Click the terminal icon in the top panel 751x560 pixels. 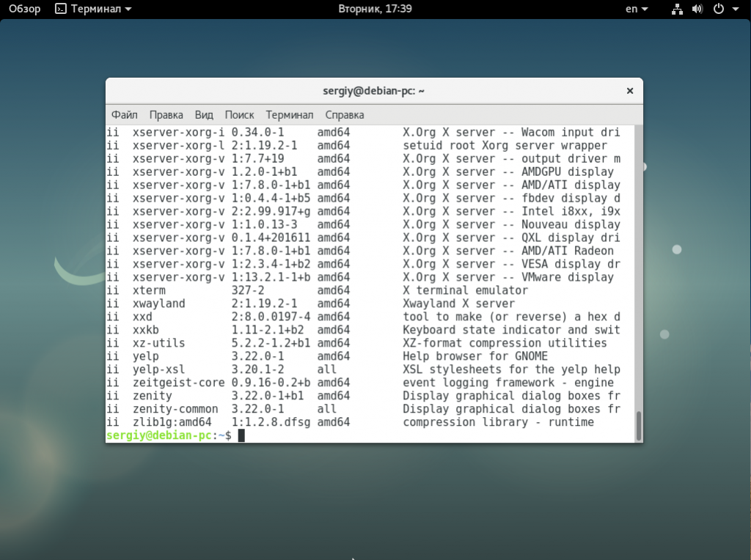61,9
